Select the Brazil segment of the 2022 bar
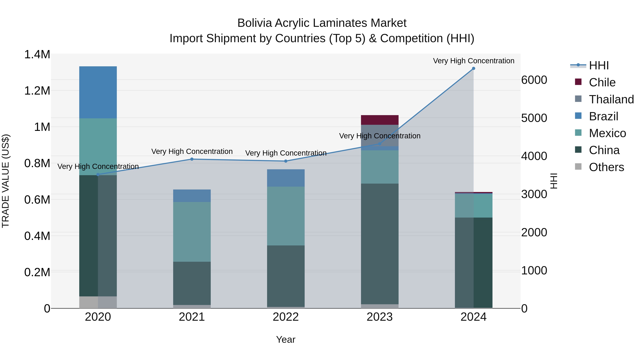Image resolution: width=644 pixels, height=362 pixels. 286,178
